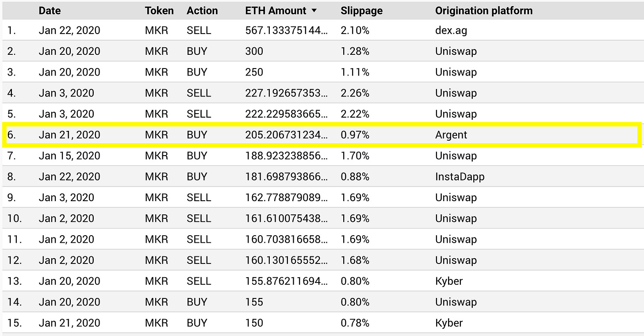Sort by the ETH Amount descending arrow

click(x=314, y=11)
